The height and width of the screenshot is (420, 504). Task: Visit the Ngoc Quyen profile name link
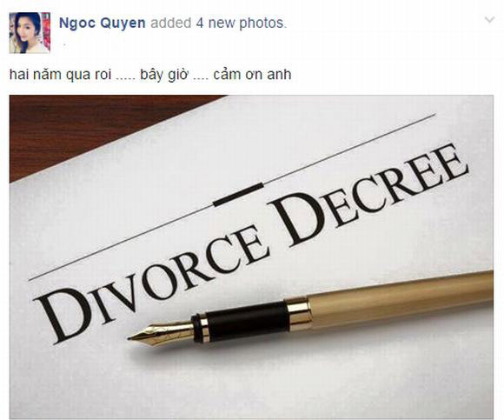coord(103,23)
